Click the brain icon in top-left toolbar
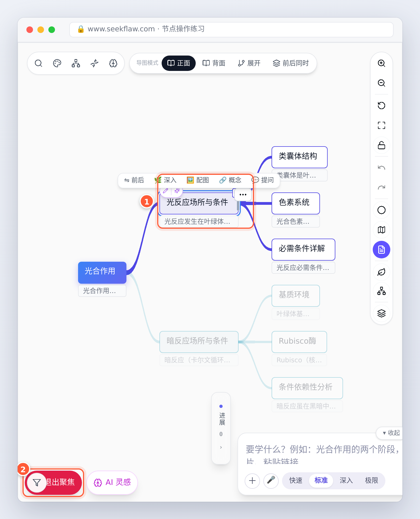420x519 pixels. pos(113,63)
